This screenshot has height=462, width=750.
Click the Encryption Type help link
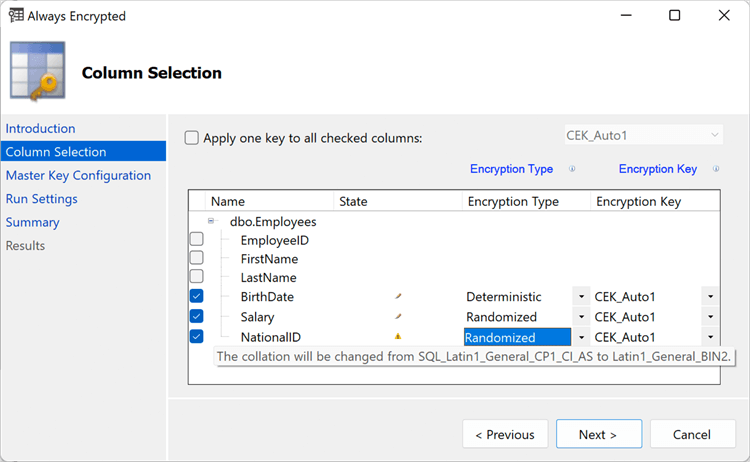point(511,169)
